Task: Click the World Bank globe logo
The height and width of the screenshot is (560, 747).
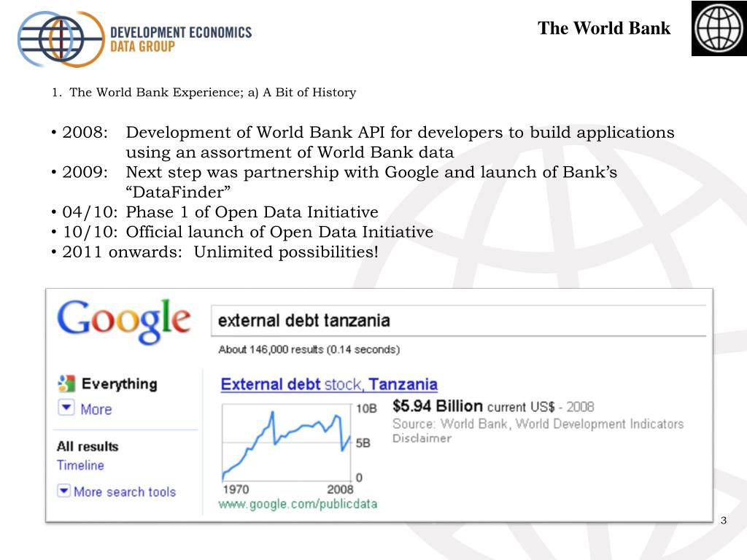Action: pos(719,28)
